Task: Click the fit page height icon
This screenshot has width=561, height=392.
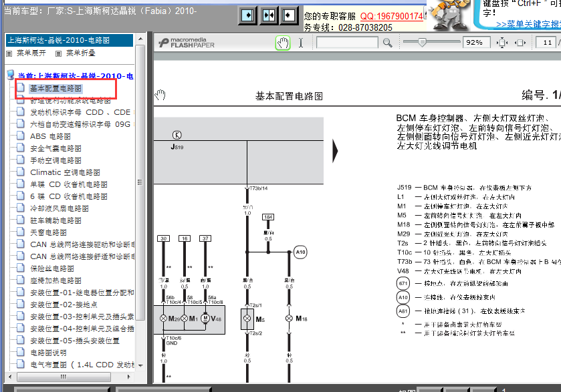Action: [502, 43]
